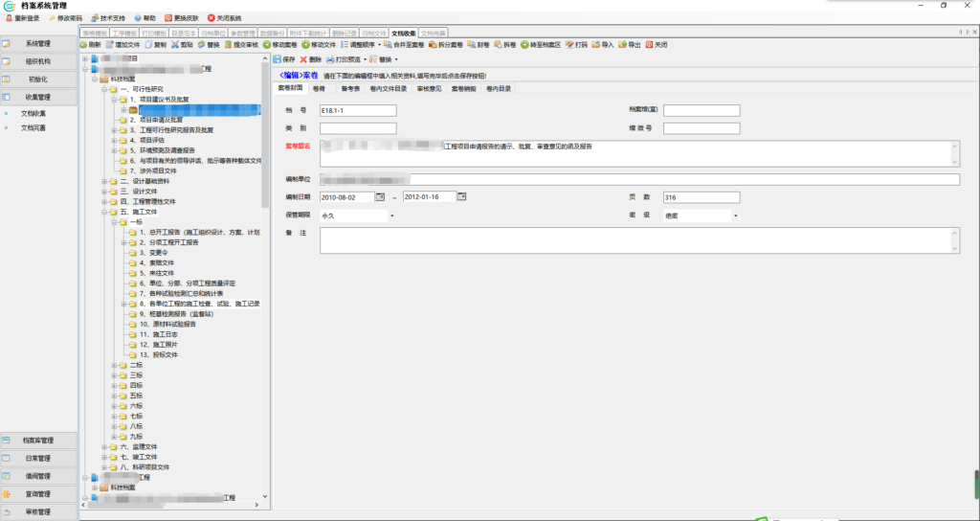Open the 档案库管理 sidebar section
The image size is (980, 521).
pyautogui.click(x=39, y=441)
